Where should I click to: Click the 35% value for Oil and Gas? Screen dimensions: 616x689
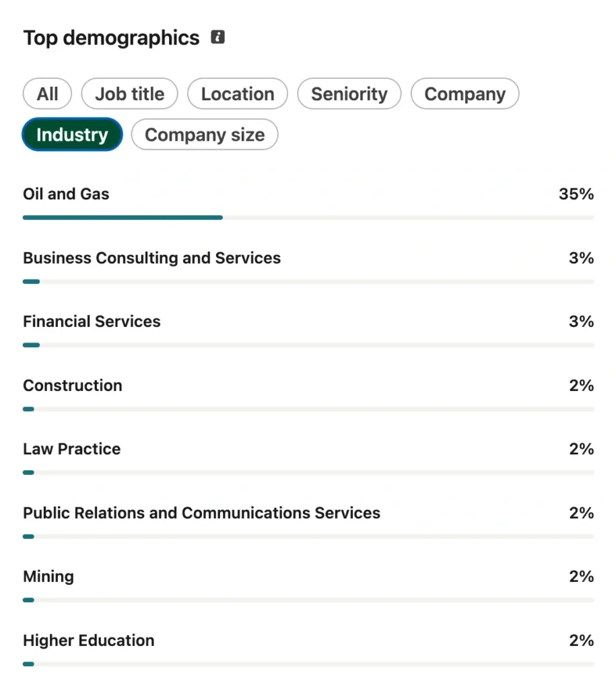[576, 194]
